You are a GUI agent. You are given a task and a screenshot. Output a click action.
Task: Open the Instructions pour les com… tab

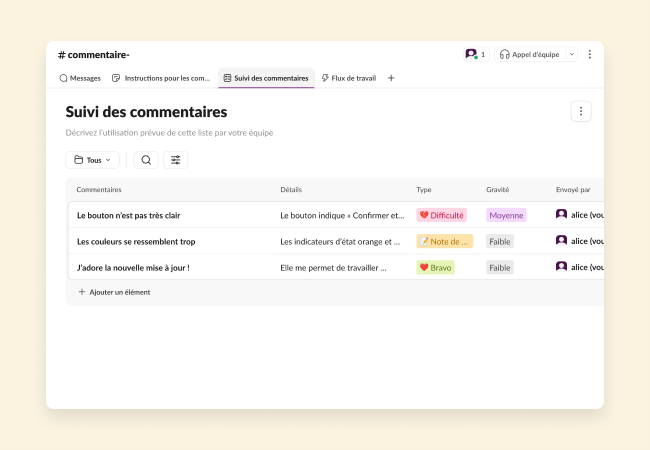coord(161,78)
